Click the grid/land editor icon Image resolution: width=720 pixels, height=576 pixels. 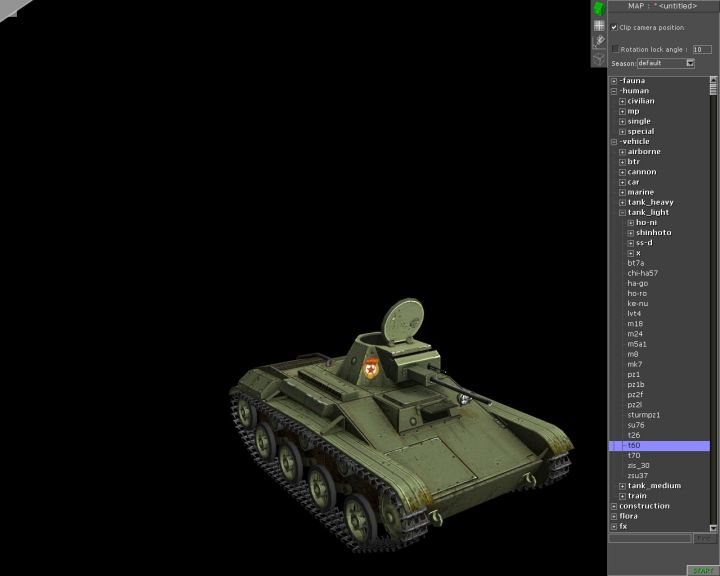coord(598,25)
